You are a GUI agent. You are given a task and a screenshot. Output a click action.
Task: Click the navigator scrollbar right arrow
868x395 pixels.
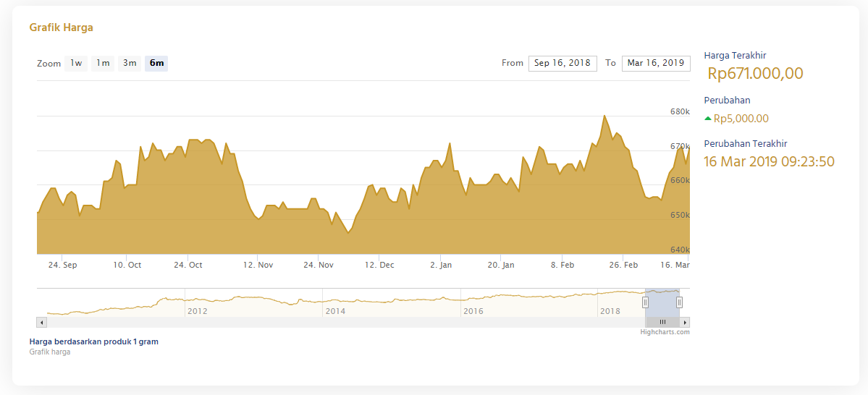tap(685, 322)
